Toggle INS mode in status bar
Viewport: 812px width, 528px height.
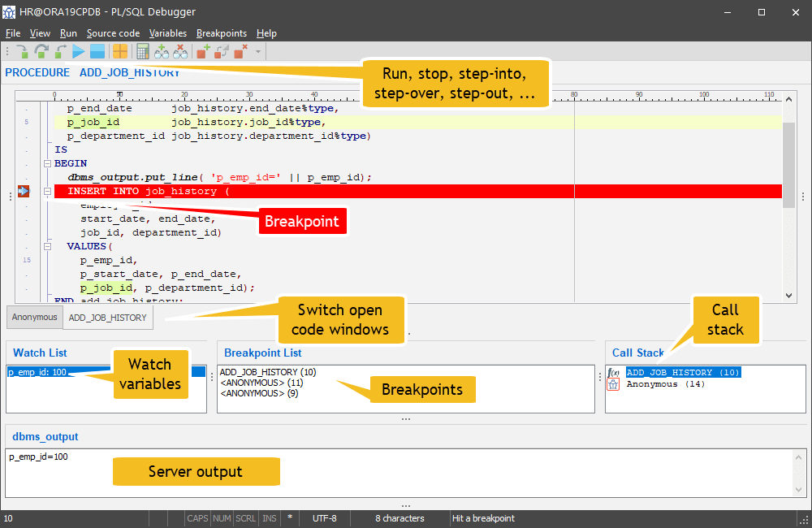click(x=269, y=517)
